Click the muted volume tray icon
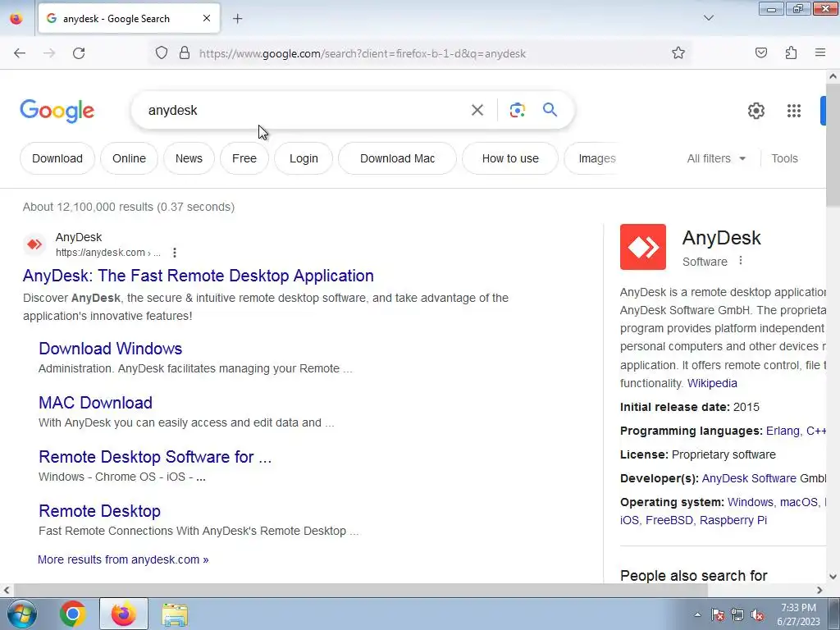The height and width of the screenshot is (630, 840). tap(757, 615)
